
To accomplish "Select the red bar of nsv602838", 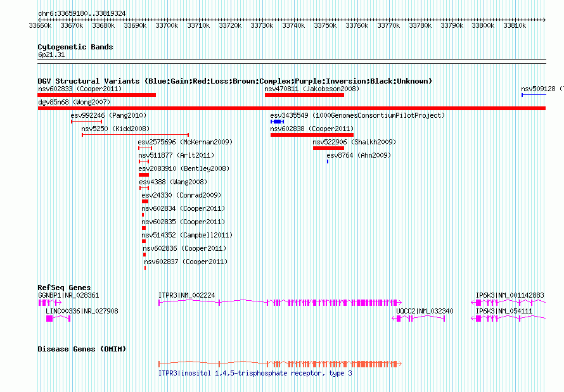I will (312, 135).
